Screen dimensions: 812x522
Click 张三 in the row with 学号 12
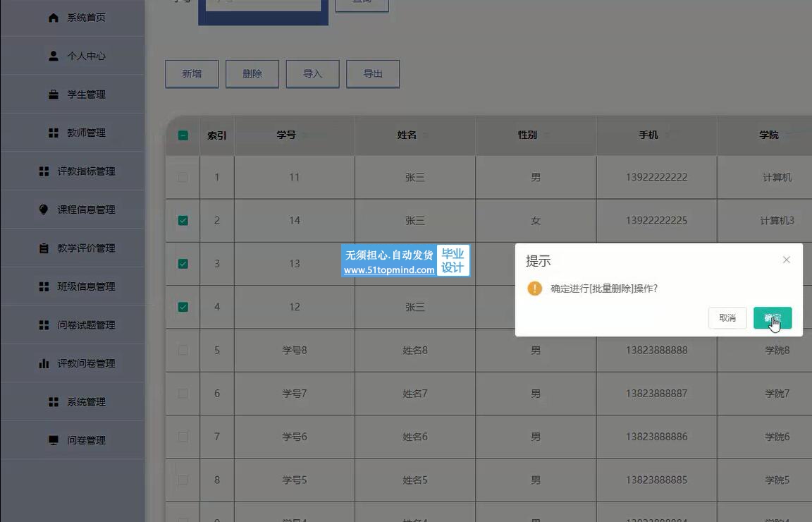pyautogui.click(x=415, y=307)
